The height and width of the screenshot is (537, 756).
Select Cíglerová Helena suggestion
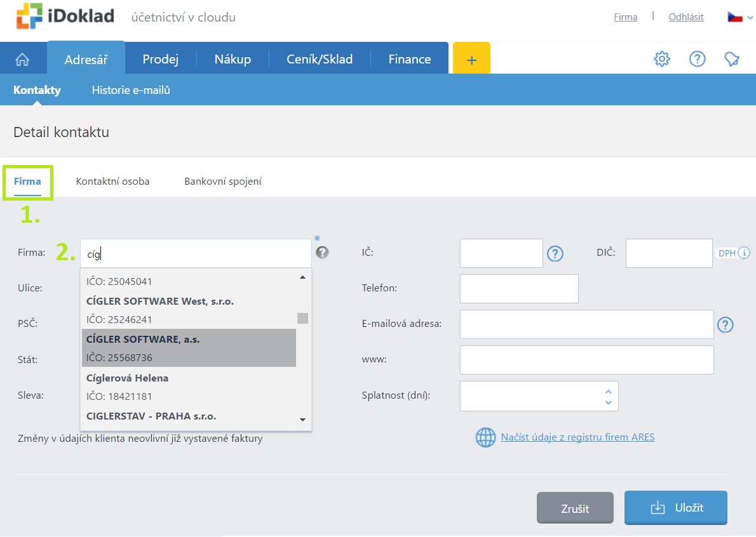[189, 387]
